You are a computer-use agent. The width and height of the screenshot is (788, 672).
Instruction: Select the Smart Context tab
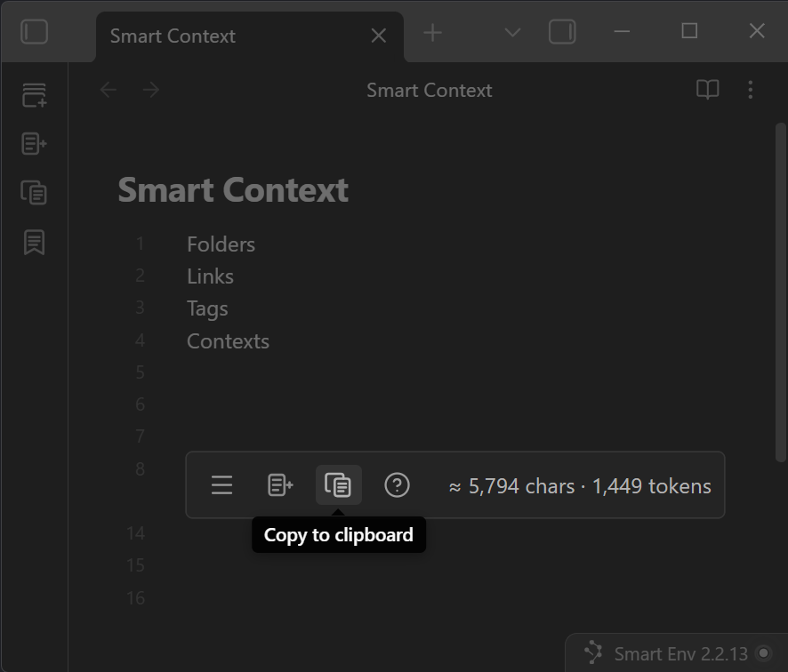click(222, 36)
